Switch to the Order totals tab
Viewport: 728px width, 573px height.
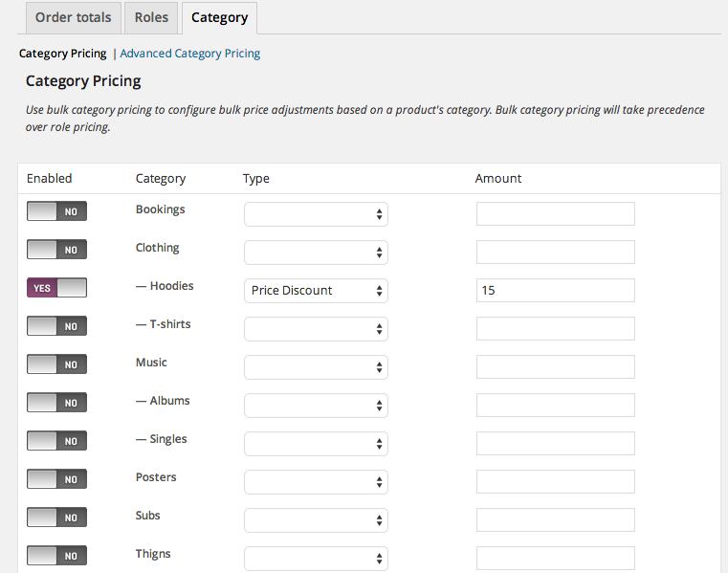point(74,18)
